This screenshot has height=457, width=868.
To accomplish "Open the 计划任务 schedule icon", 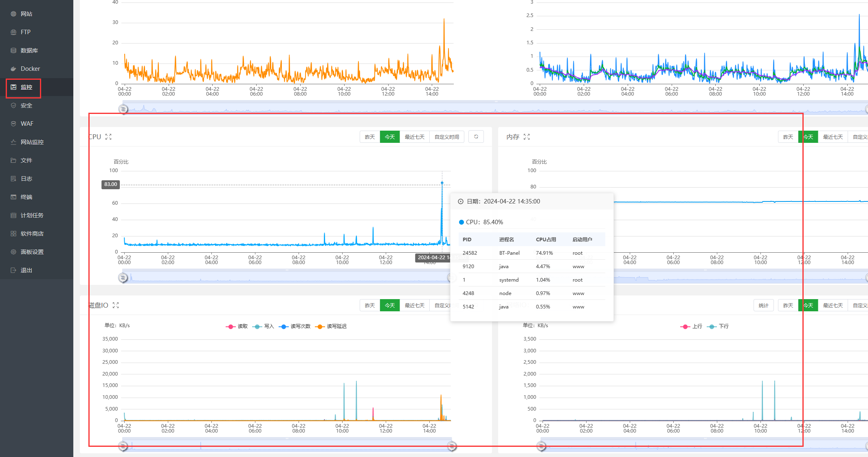I will [x=13, y=215].
